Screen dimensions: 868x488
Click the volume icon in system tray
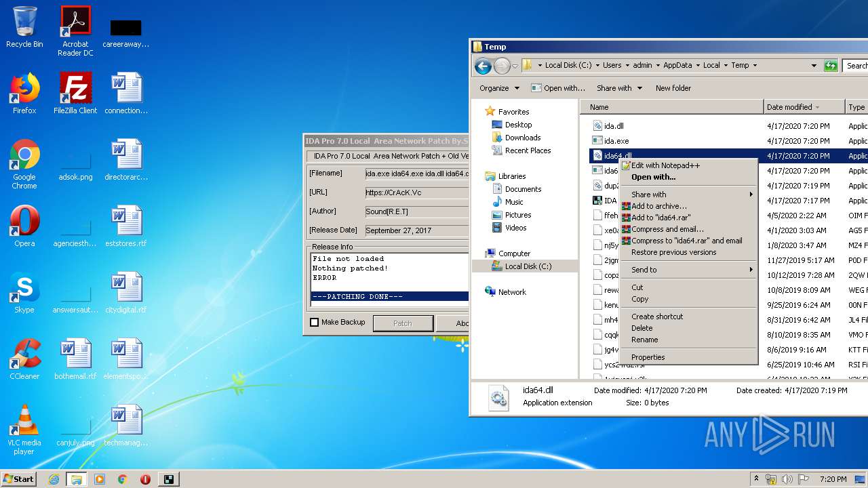(x=787, y=479)
